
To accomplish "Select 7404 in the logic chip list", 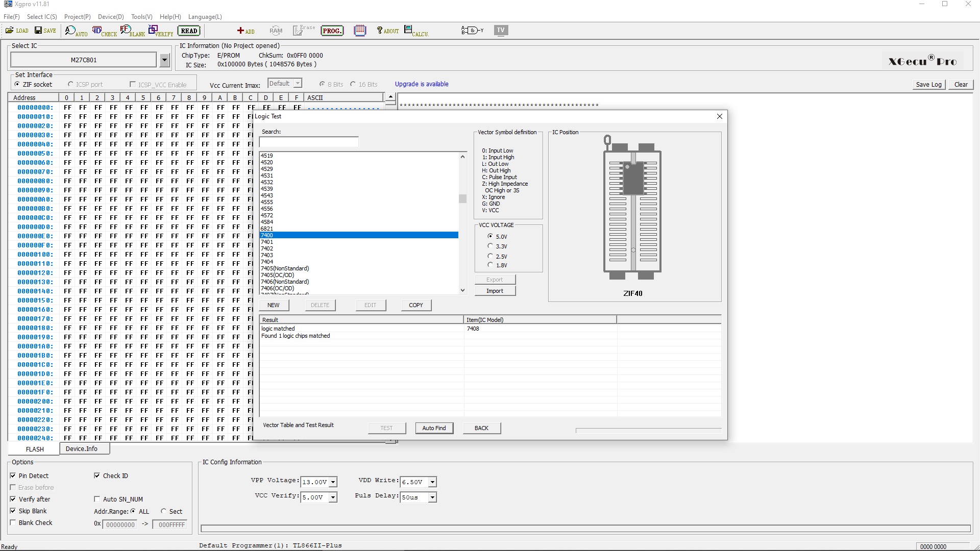I will click(x=359, y=262).
